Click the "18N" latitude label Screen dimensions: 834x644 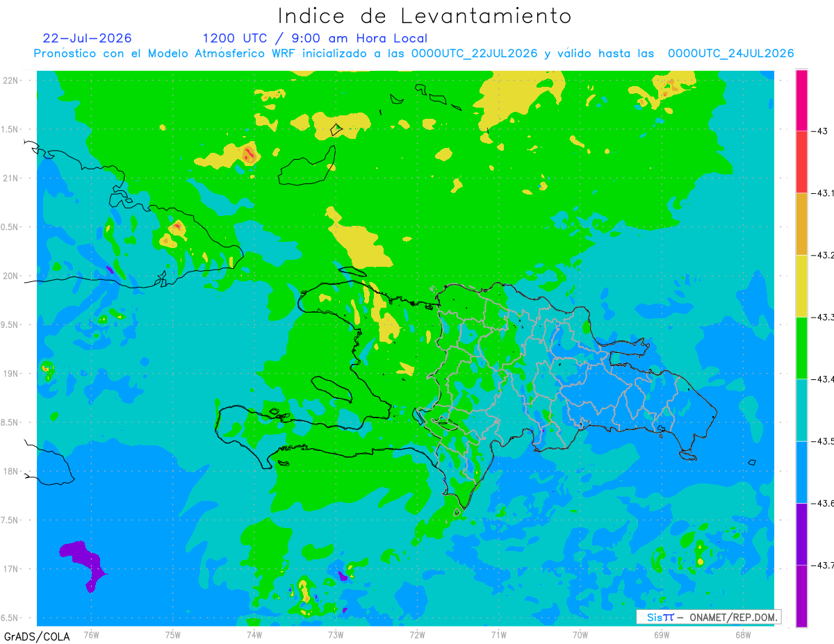tap(10, 471)
